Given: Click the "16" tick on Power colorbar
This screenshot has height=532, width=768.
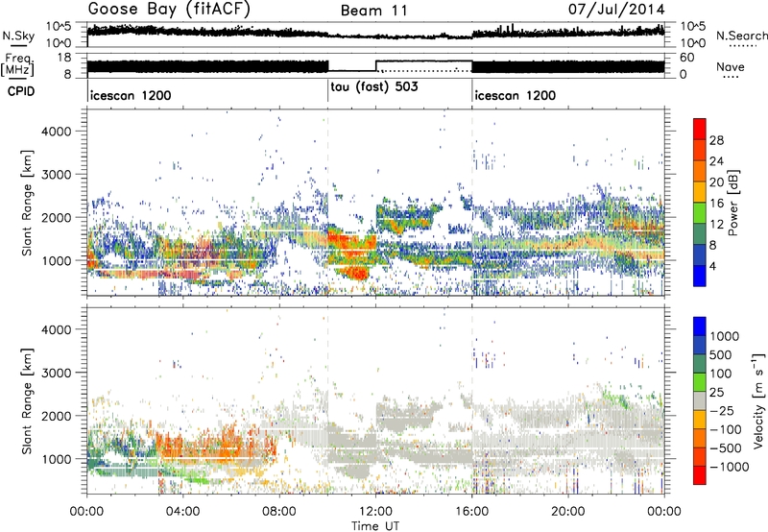Looking at the screenshot, I should pos(716,204).
